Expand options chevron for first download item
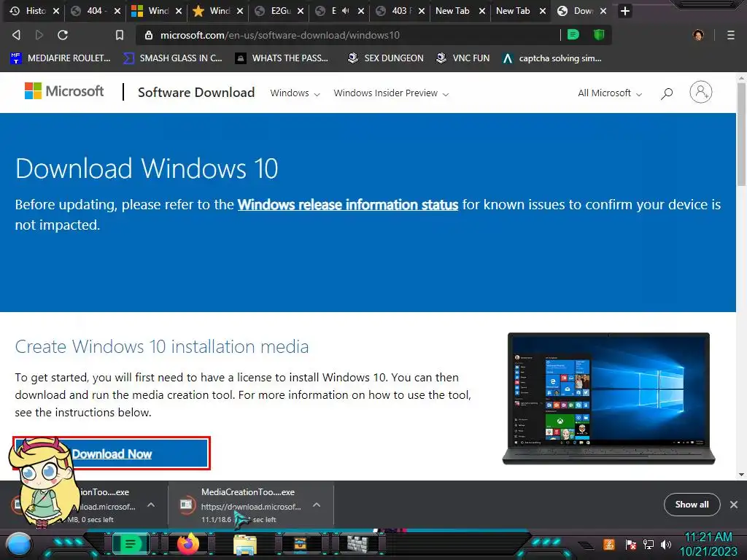Screen dimensions: 747x560 point(150,505)
